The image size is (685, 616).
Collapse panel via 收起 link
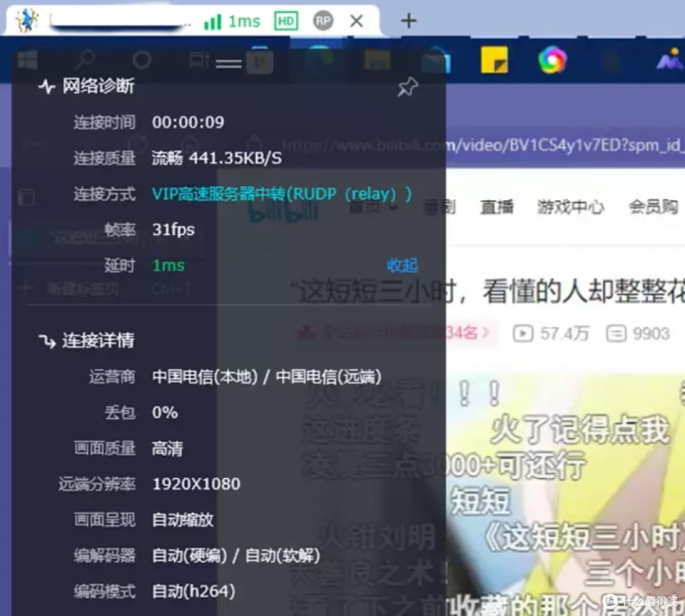coord(402,265)
